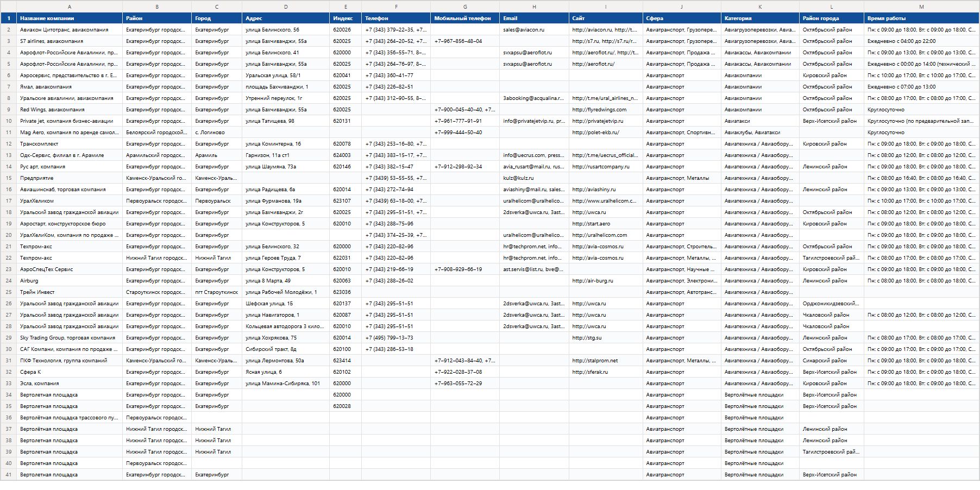
Task: Select the 'Red Wings, авиакомпания' cell
Action: pyautogui.click(x=70, y=110)
